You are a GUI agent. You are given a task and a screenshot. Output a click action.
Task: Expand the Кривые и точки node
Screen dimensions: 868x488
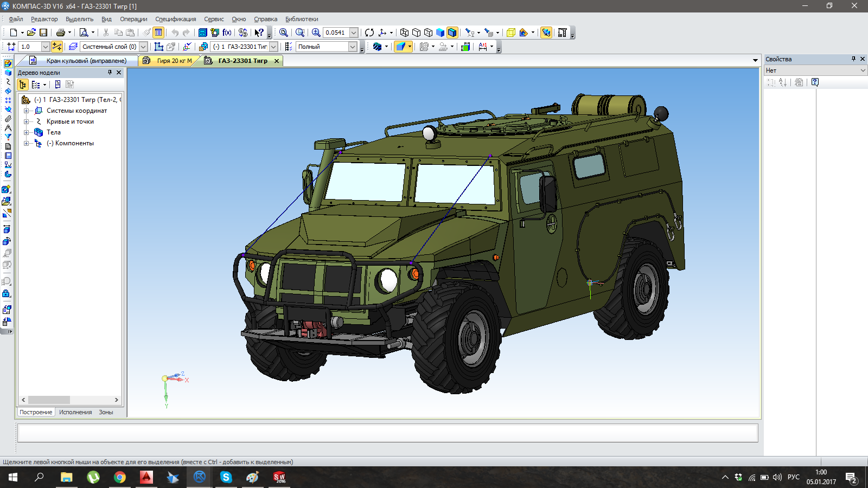(26, 121)
